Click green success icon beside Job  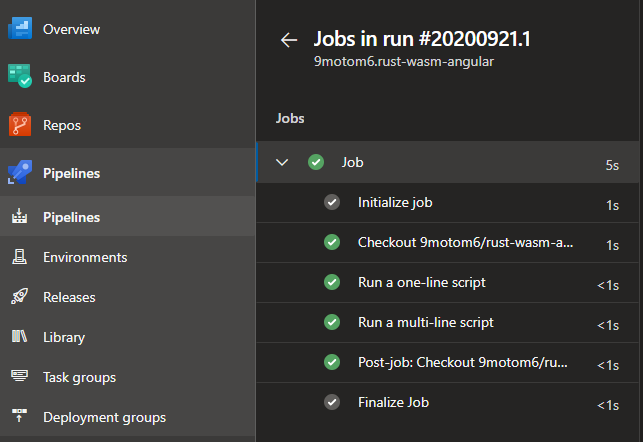click(316, 162)
